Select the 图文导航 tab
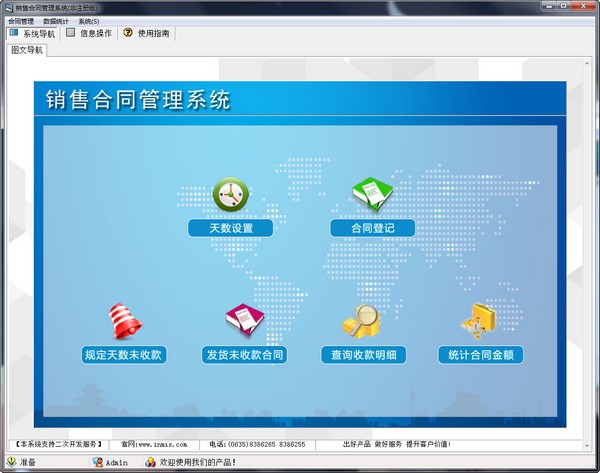The image size is (600, 473). point(27,49)
